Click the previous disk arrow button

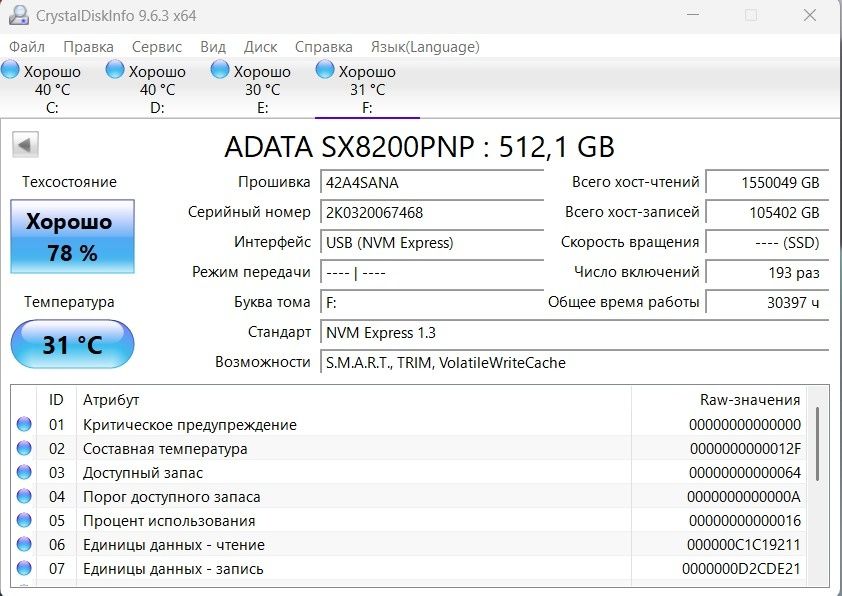click(25, 144)
